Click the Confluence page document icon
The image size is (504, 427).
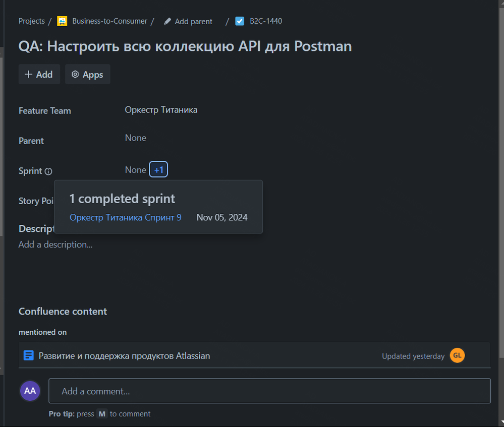(29, 356)
